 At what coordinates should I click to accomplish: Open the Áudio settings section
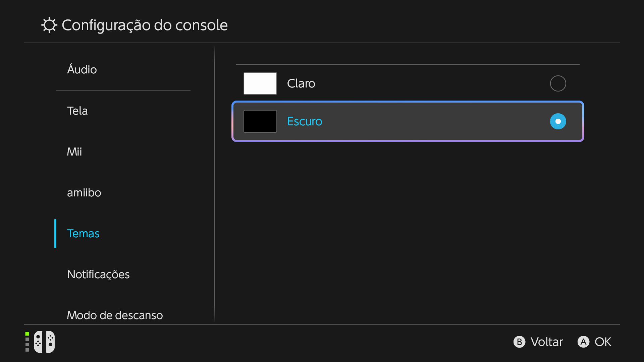pyautogui.click(x=82, y=70)
